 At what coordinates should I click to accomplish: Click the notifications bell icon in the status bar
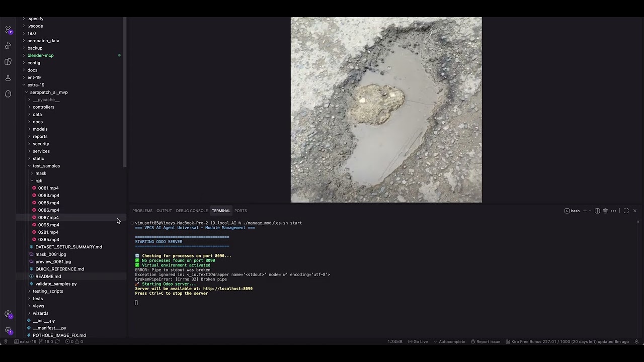point(636,341)
